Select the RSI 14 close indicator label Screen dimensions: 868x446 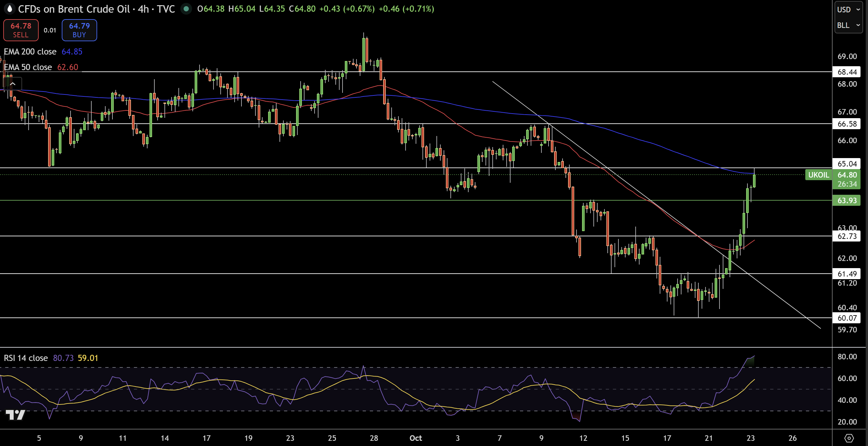click(26, 358)
